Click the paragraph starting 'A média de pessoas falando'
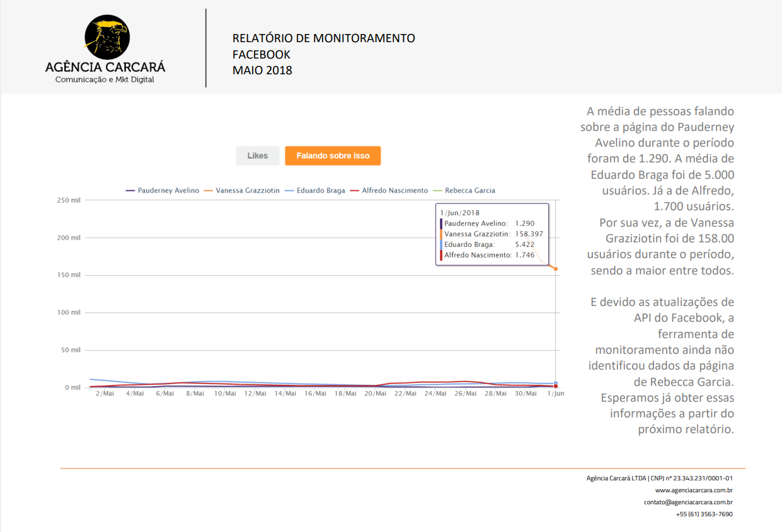This screenshot has height=532, width=782. 657,191
